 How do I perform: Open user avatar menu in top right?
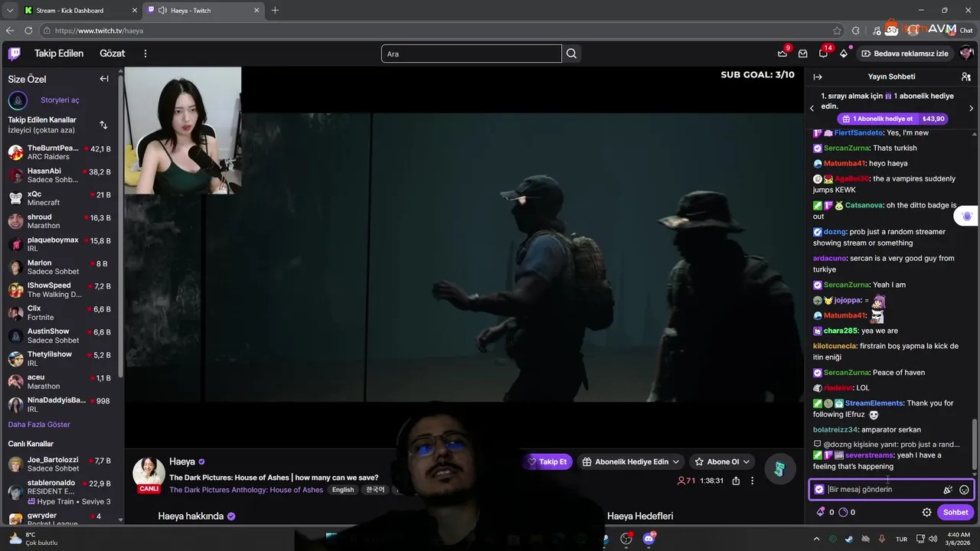pyautogui.click(x=966, y=54)
